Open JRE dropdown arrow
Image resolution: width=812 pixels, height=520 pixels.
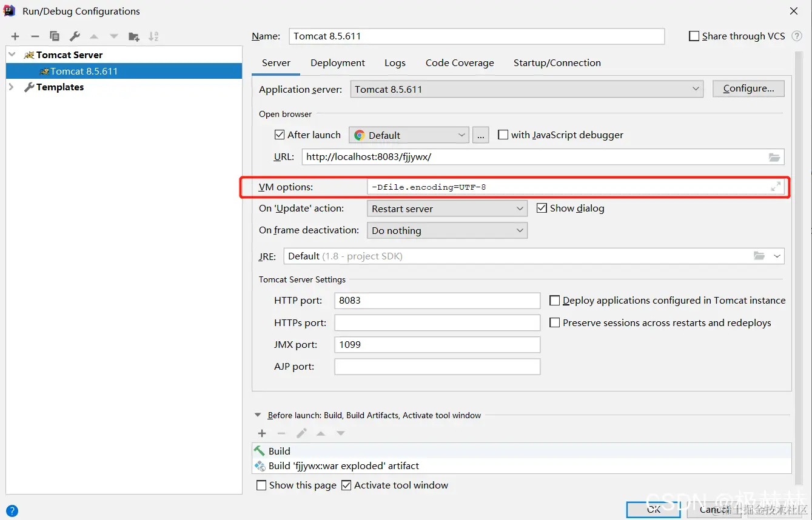pos(777,256)
